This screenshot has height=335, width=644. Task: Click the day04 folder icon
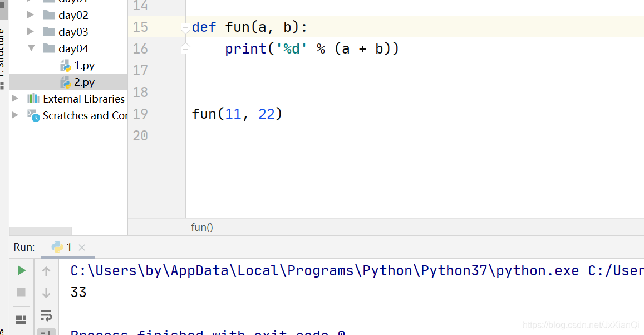(x=49, y=48)
